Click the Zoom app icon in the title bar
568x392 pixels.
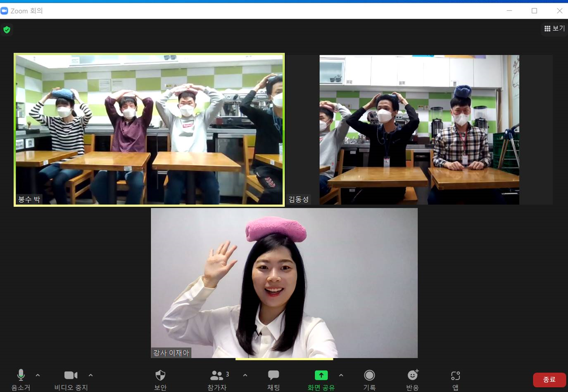5,11
